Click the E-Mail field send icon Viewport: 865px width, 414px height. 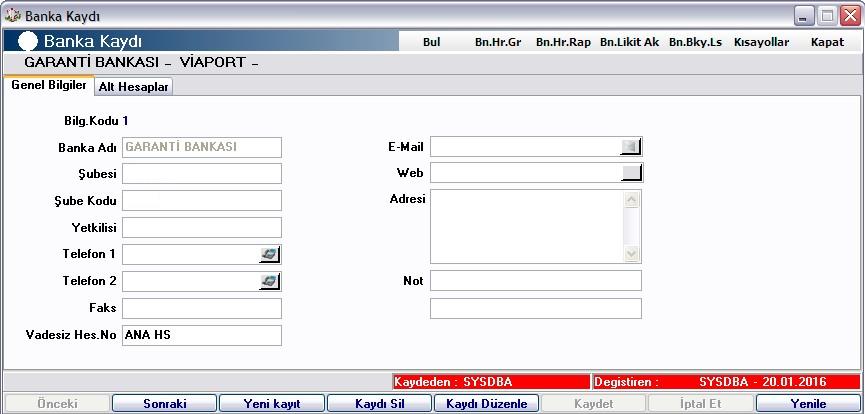tap(631, 147)
